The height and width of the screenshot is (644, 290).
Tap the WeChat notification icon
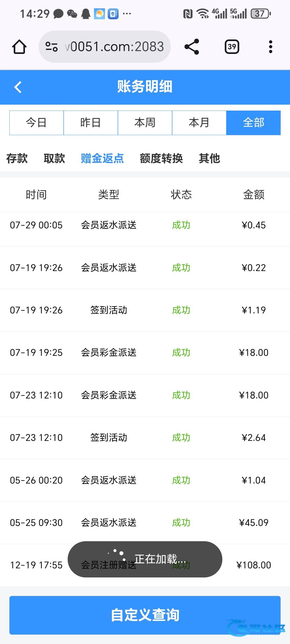click(x=72, y=14)
